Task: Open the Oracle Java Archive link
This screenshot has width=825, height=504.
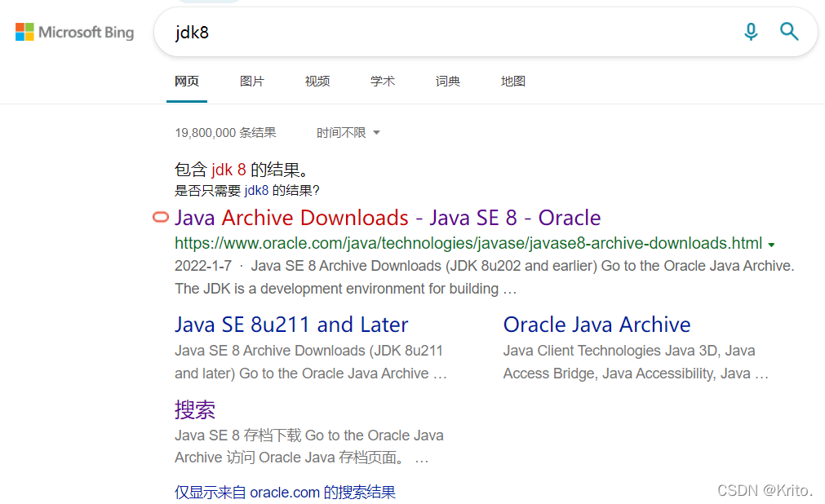Action: click(597, 325)
